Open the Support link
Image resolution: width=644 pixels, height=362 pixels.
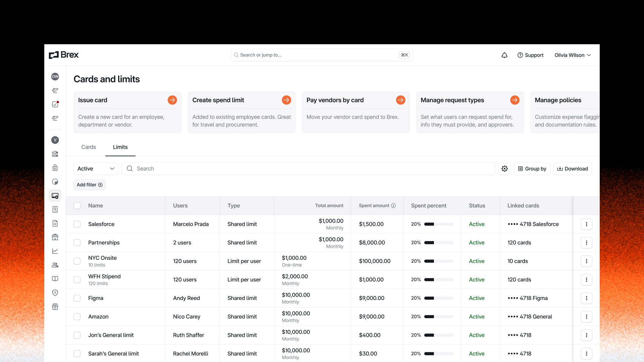(530, 55)
